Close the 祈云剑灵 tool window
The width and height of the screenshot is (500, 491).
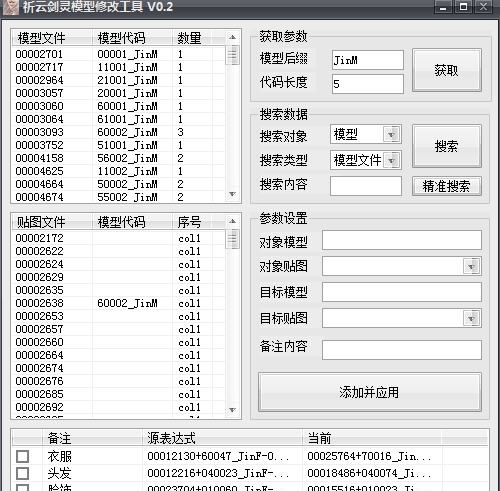pos(483,7)
